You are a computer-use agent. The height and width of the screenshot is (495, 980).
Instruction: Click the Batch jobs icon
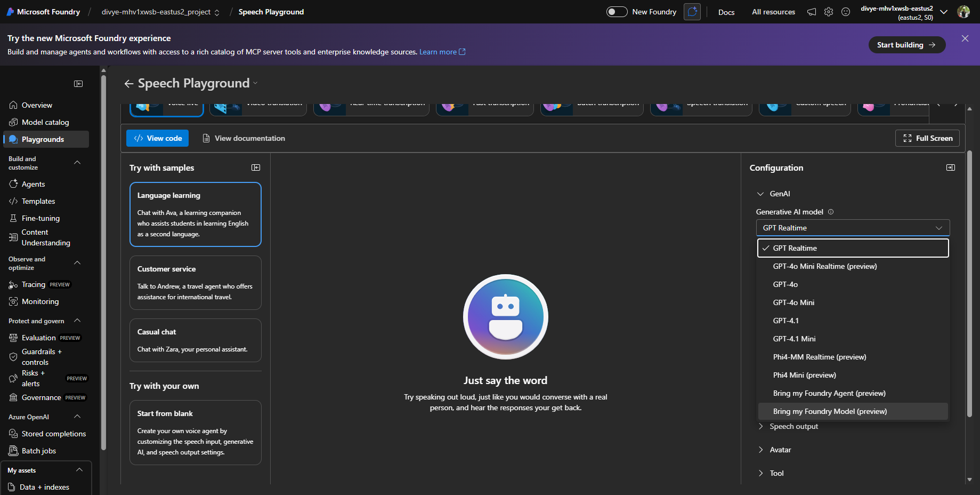coord(13,451)
